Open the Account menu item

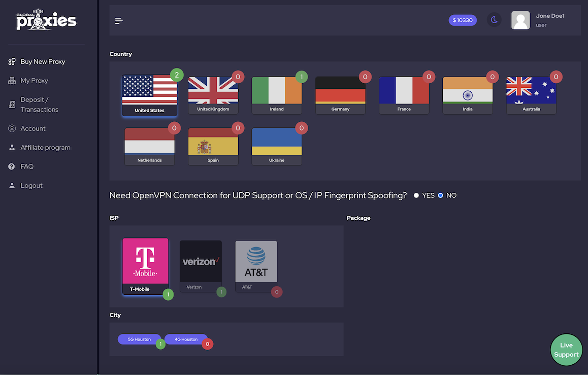pos(33,128)
